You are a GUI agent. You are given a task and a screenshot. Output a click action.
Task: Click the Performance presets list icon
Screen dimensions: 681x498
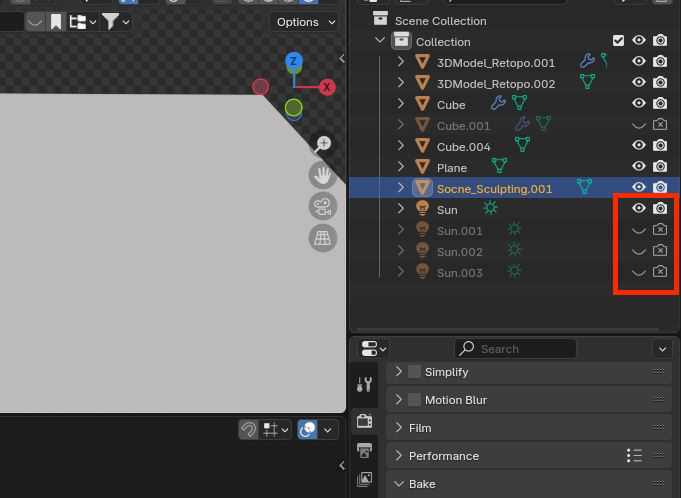point(635,455)
